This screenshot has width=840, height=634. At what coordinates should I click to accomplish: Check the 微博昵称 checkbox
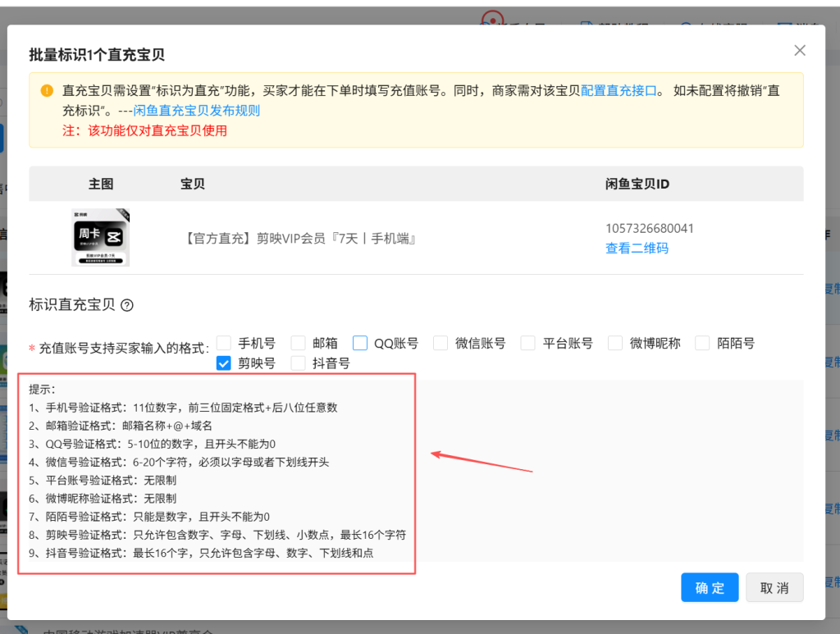615,343
